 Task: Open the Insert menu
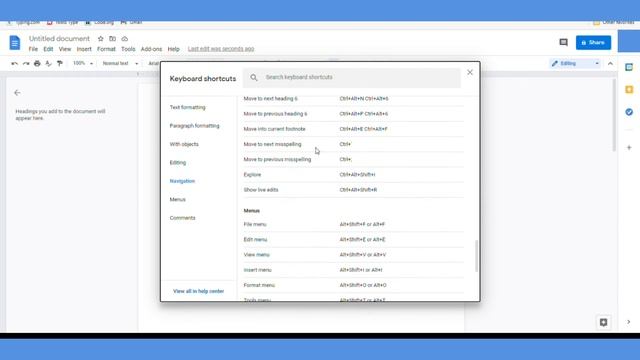pos(84,49)
